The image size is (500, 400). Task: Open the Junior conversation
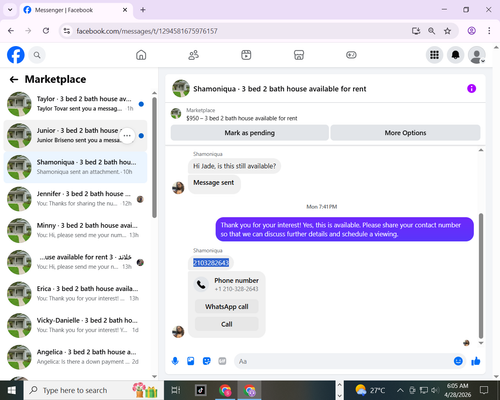[76, 136]
